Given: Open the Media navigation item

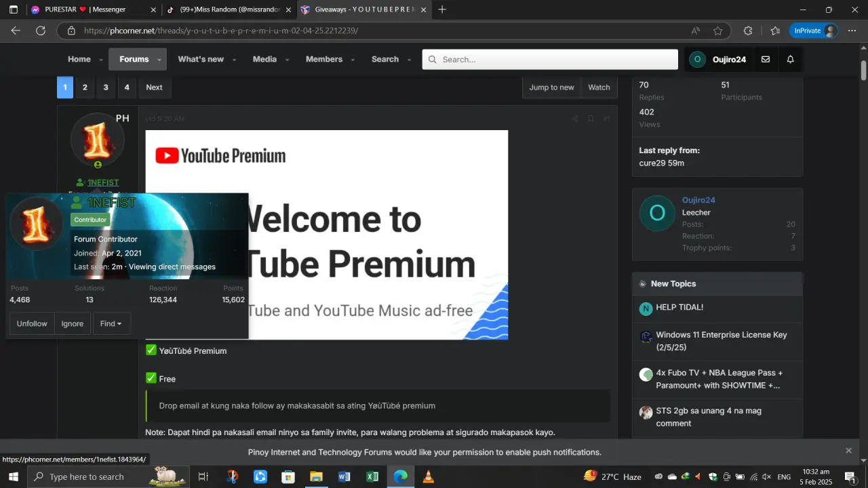Looking at the screenshot, I should pyautogui.click(x=264, y=59).
